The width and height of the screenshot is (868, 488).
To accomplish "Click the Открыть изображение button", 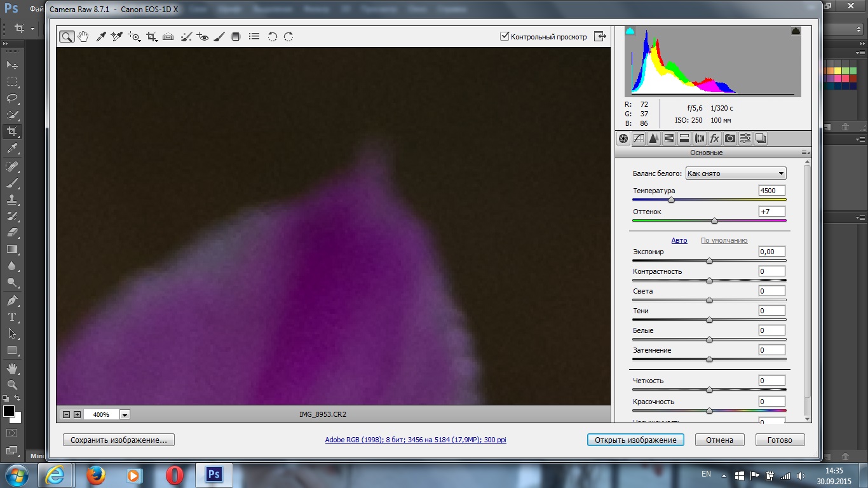I will (635, 440).
